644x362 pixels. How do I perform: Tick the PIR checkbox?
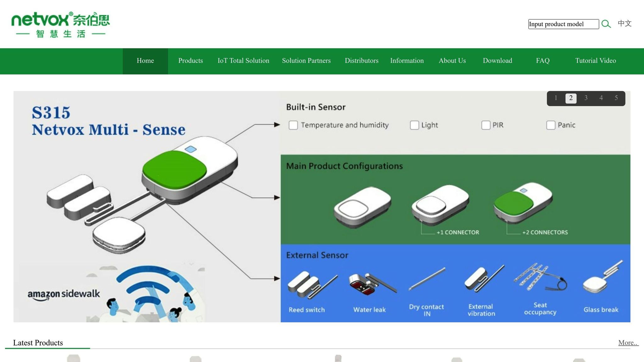(486, 125)
